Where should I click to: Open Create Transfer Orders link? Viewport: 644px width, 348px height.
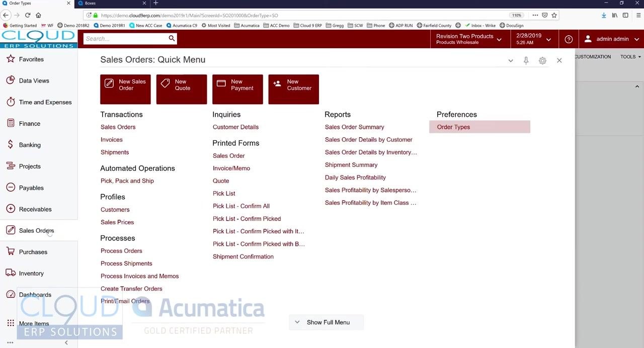(131, 289)
